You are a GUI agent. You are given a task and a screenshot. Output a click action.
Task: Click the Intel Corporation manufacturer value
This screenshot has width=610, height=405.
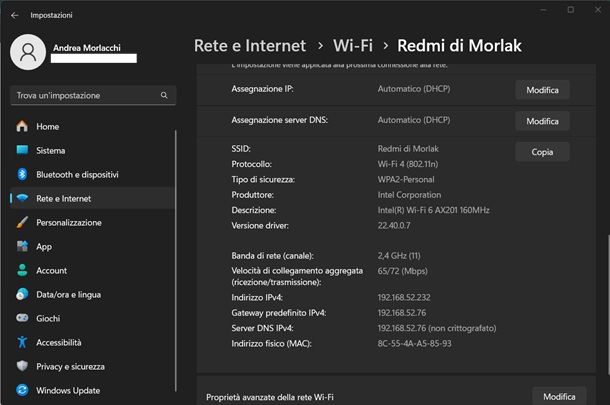(x=409, y=195)
